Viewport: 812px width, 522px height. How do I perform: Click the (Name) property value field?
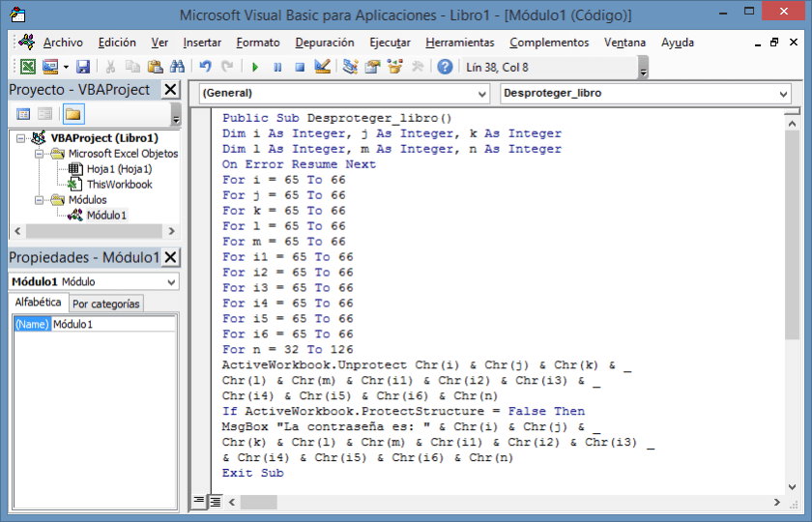113,325
